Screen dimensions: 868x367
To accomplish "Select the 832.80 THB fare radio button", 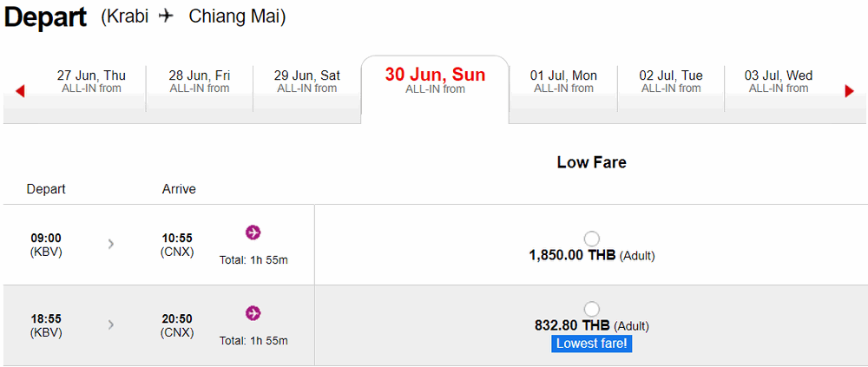I will point(592,309).
